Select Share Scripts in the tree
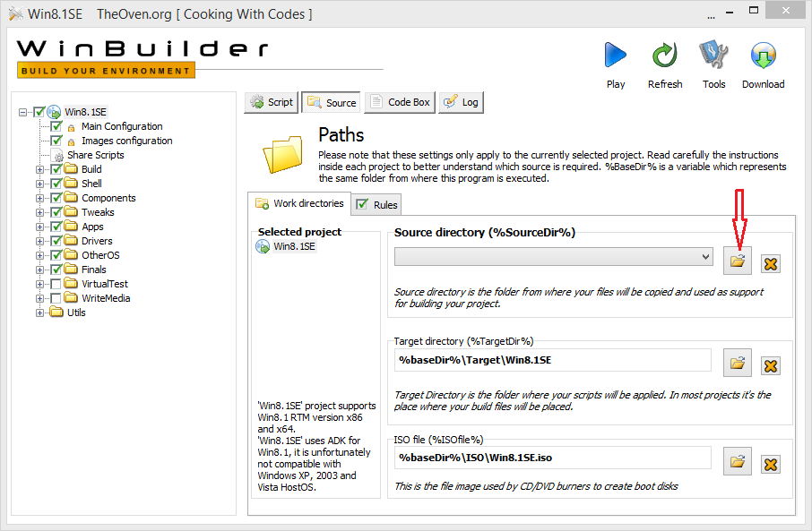Image resolution: width=812 pixels, height=531 pixels. tap(95, 155)
